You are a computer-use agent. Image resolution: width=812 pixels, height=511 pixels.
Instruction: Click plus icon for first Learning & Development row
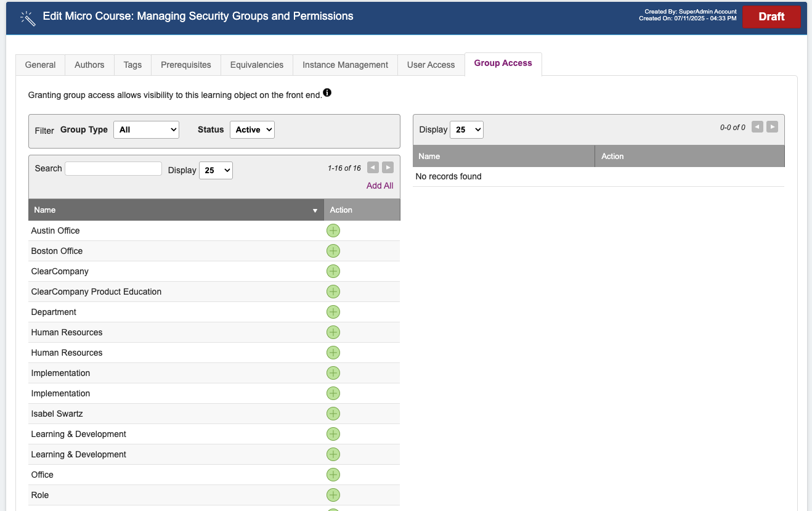(x=333, y=434)
